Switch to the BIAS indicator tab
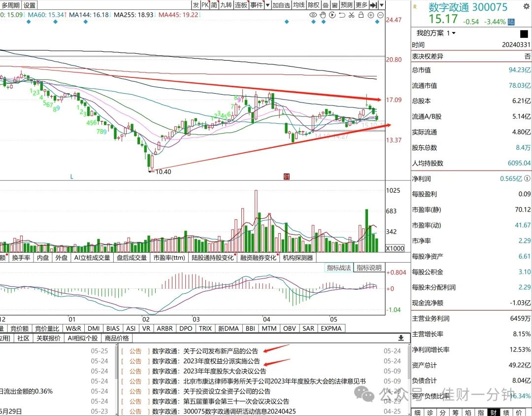Viewport: 532px width, 416px height. tap(113, 328)
